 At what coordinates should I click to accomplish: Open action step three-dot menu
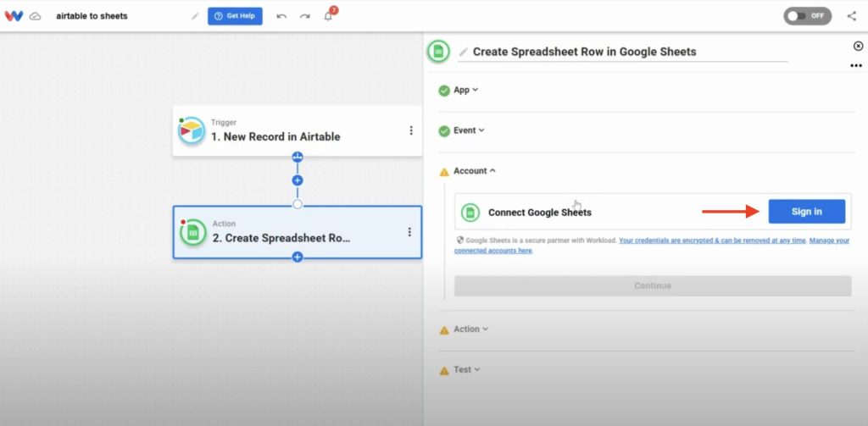409,232
